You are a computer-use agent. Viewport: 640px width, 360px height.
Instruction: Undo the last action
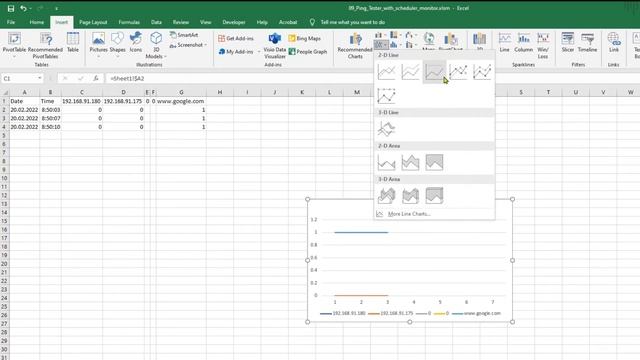tap(23, 8)
